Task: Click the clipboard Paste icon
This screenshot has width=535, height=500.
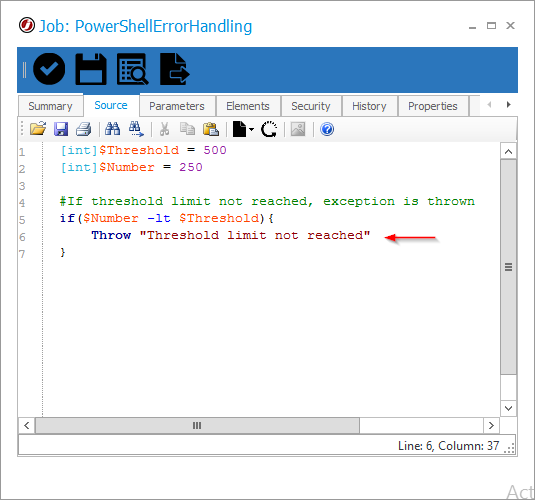Action: [x=211, y=129]
